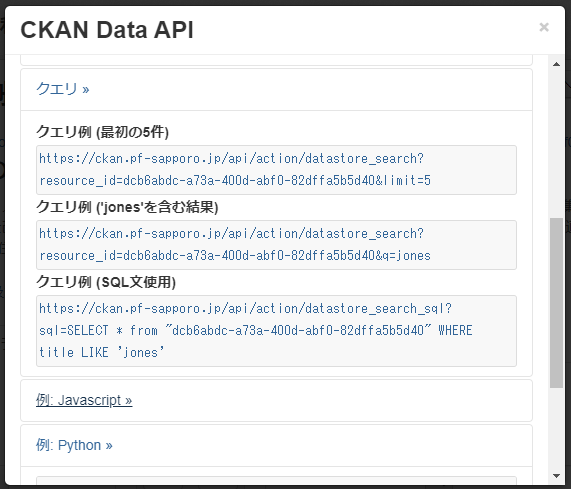Click the vertical scrollbar thumb
Viewport: 571px width, 489px height.
coord(556,303)
